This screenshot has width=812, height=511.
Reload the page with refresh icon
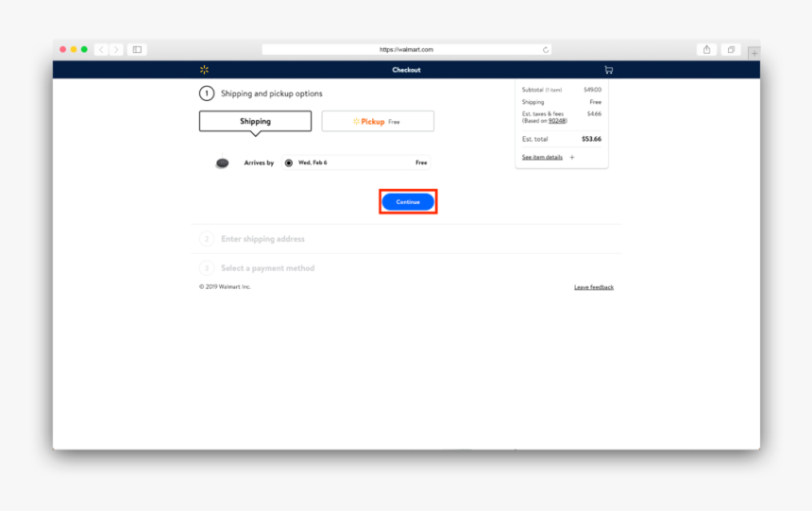click(546, 50)
